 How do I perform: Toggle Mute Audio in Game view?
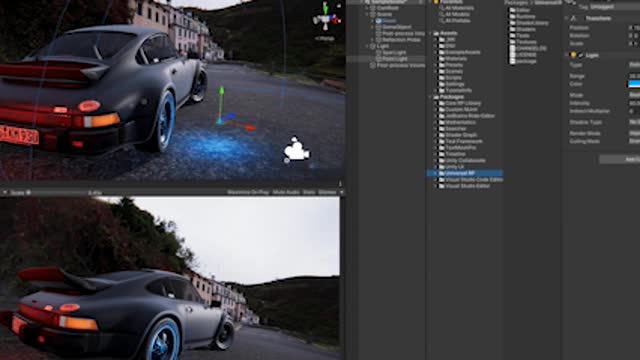click(x=286, y=192)
